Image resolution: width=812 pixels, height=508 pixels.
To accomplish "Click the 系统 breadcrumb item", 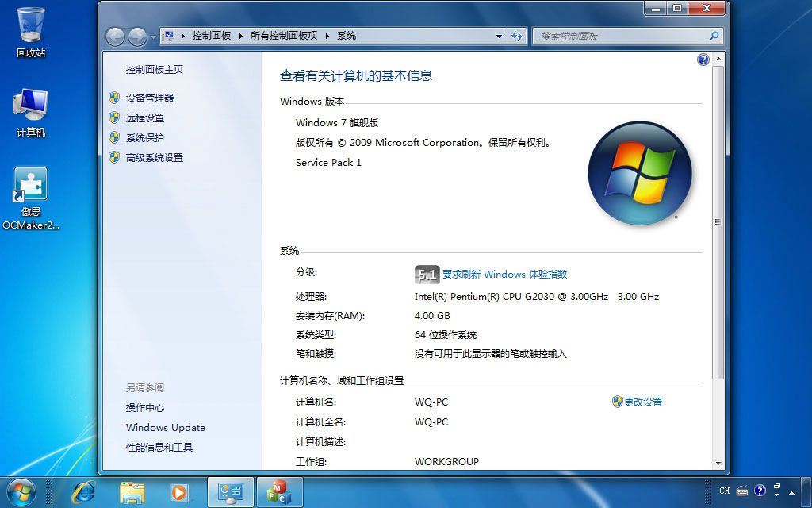I will (x=347, y=36).
